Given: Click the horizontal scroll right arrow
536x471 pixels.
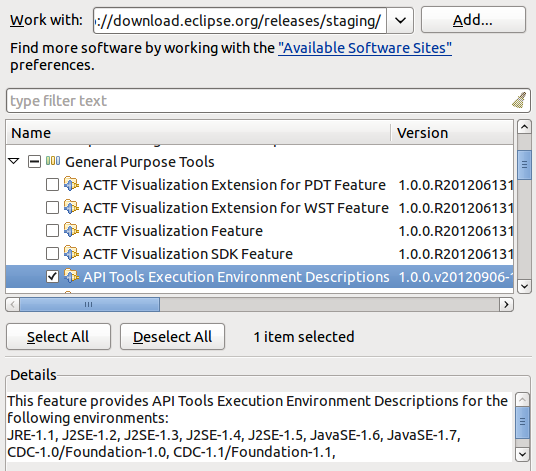Looking at the screenshot, I should point(506,304).
